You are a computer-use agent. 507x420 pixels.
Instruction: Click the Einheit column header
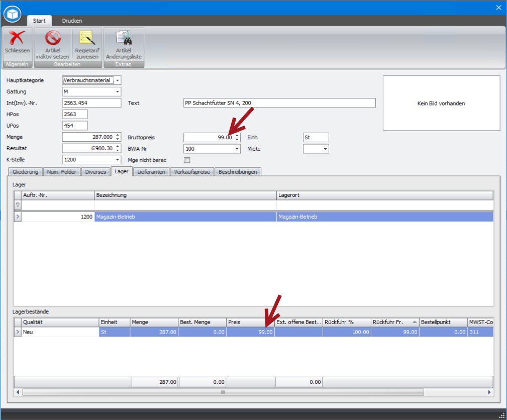point(115,323)
